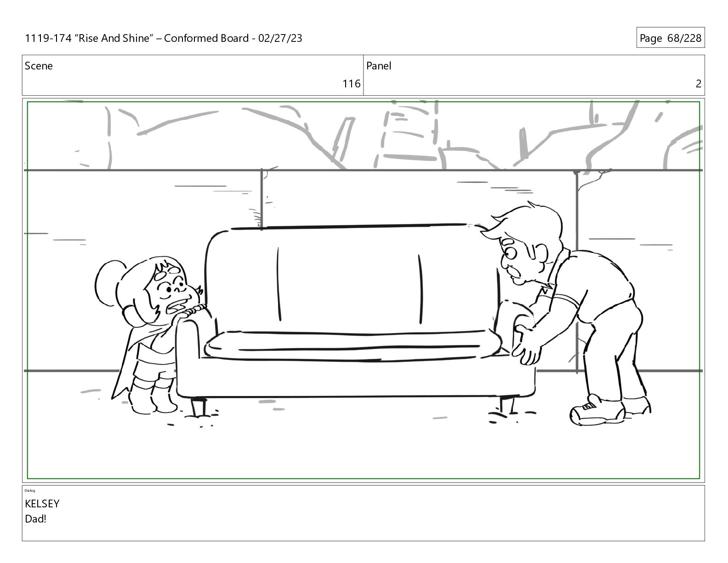Viewport: 728px width, 563px height.
Task: Click the small 'Dialog' field label
Action: [x=29, y=491]
